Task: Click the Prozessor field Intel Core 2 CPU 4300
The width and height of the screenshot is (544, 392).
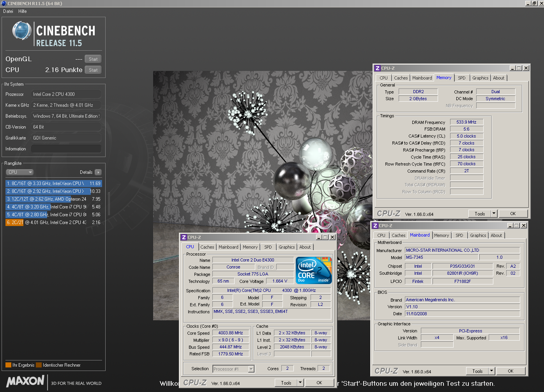Action: [x=66, y=94]
